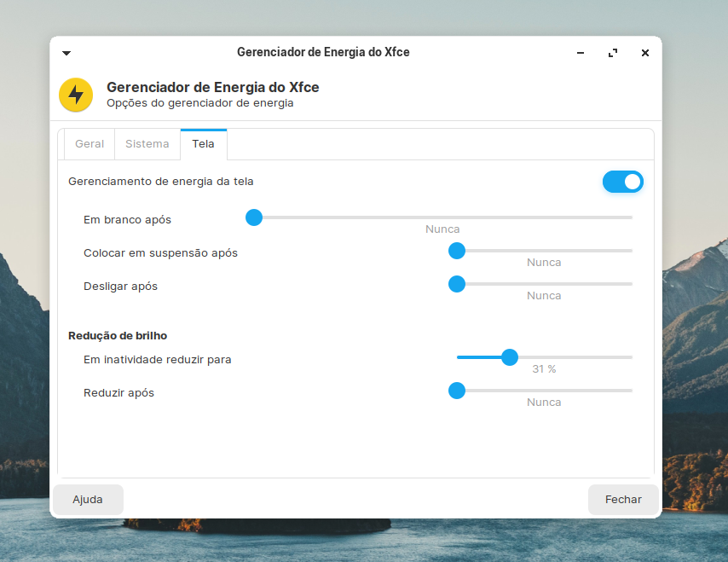Switch to the Geral tab

pos(90,144)
